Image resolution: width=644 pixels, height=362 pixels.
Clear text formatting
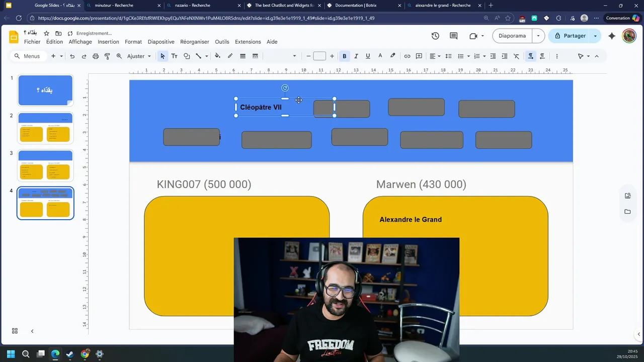click(516, 56)
